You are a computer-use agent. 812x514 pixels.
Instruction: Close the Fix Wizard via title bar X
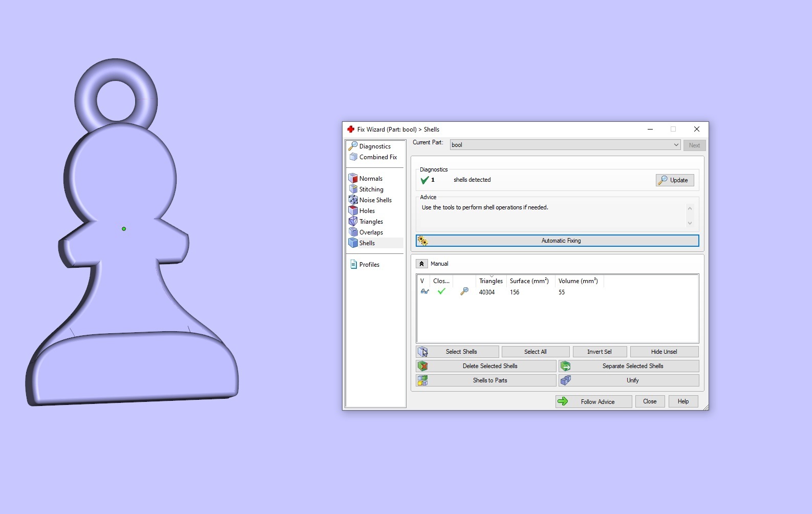pyautogui.click(x=696, y=130)
